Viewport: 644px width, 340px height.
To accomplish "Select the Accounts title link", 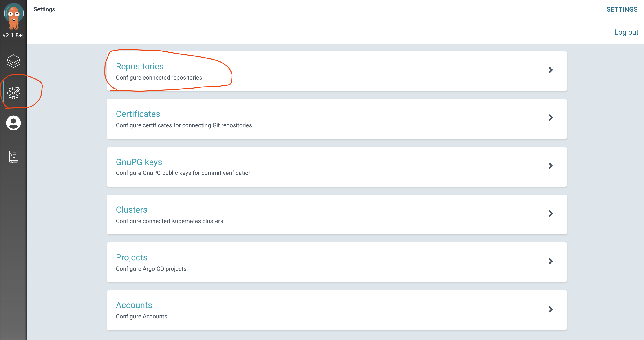I will 134,305.
